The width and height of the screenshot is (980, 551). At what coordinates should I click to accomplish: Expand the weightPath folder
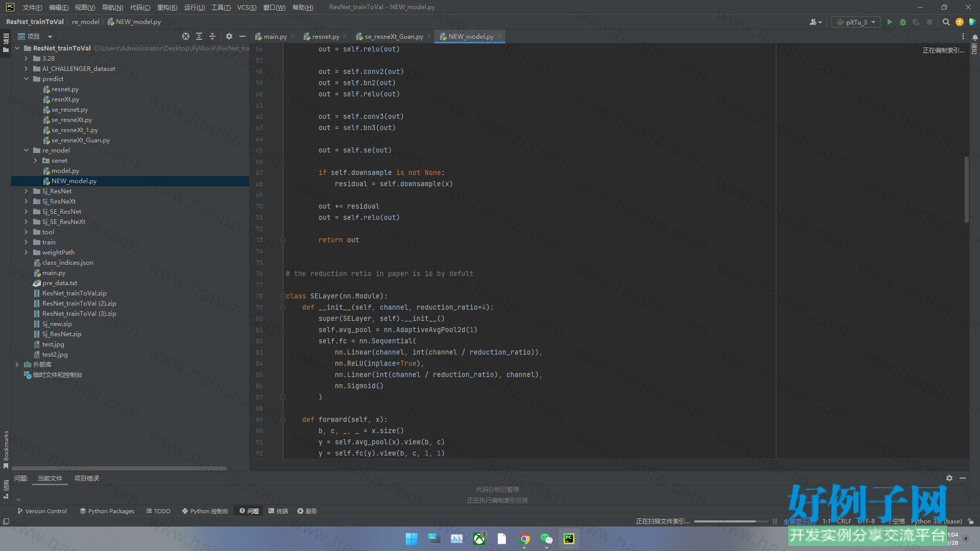[x=26, y=253]
